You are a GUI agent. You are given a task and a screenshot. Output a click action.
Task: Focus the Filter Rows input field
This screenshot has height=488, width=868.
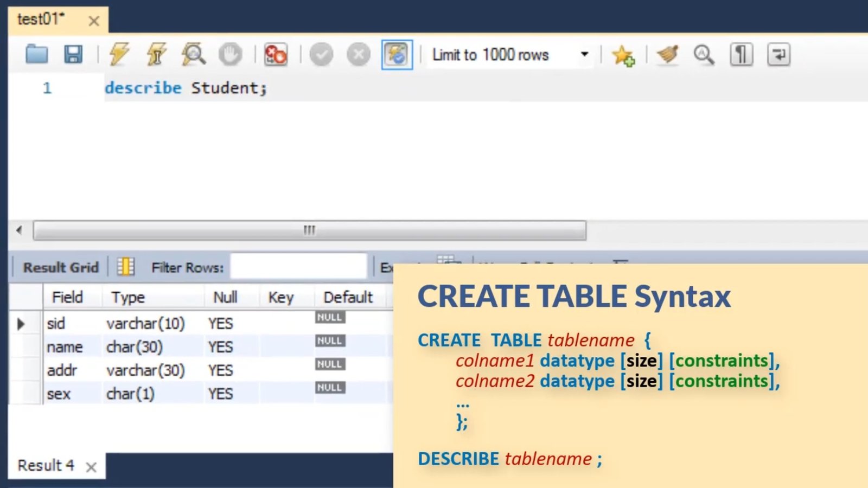pyautogui.click(x=299, y=267)
